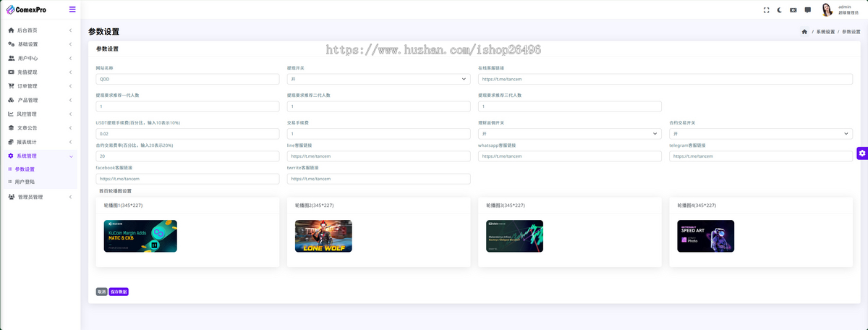Click the 轮播图4 Speed Art thumbnail
868x330 pixels.
point(706,236)
